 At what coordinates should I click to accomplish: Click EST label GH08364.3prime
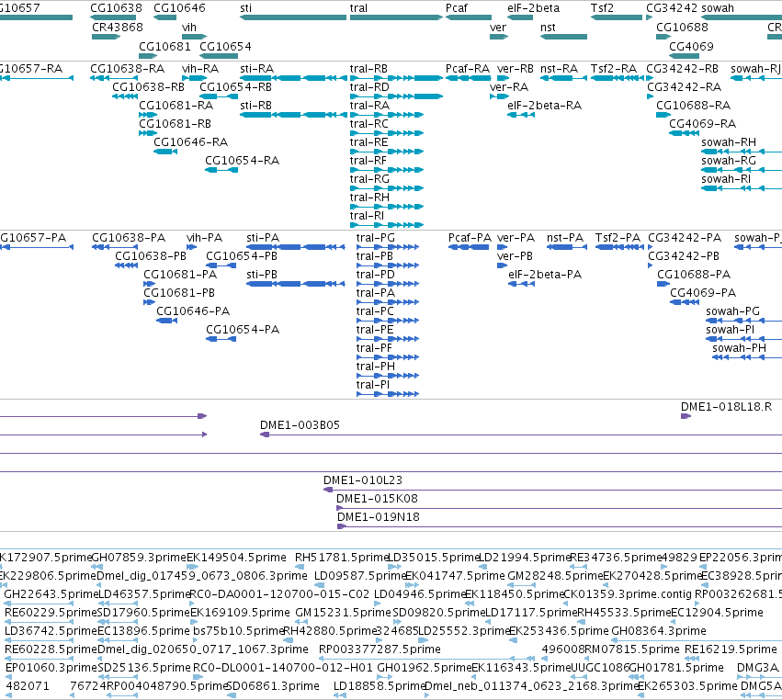(x=658, y=631)
